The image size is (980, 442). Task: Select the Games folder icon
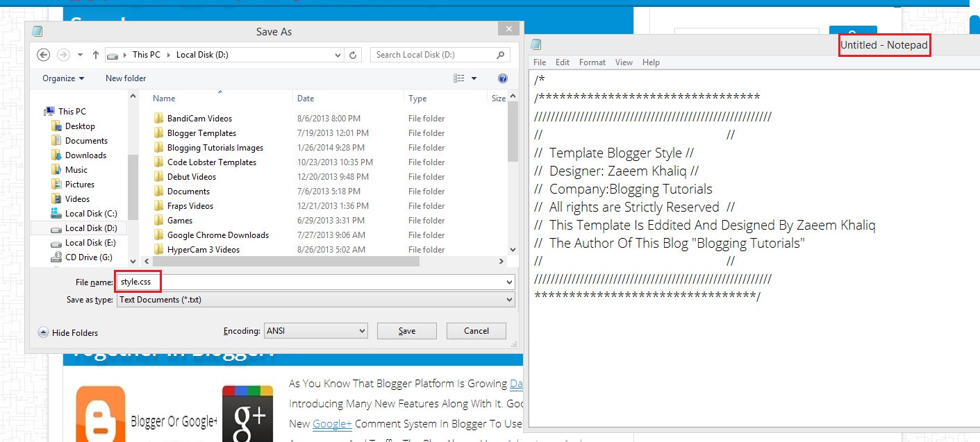pos(158,221)
